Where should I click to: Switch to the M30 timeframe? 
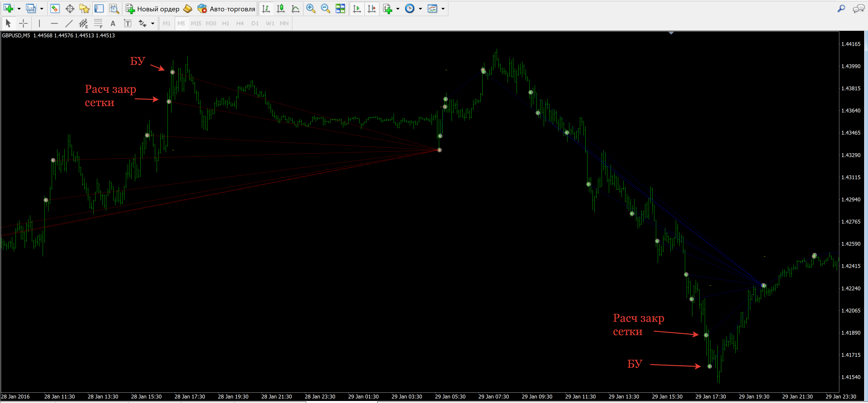coord(211,23)
